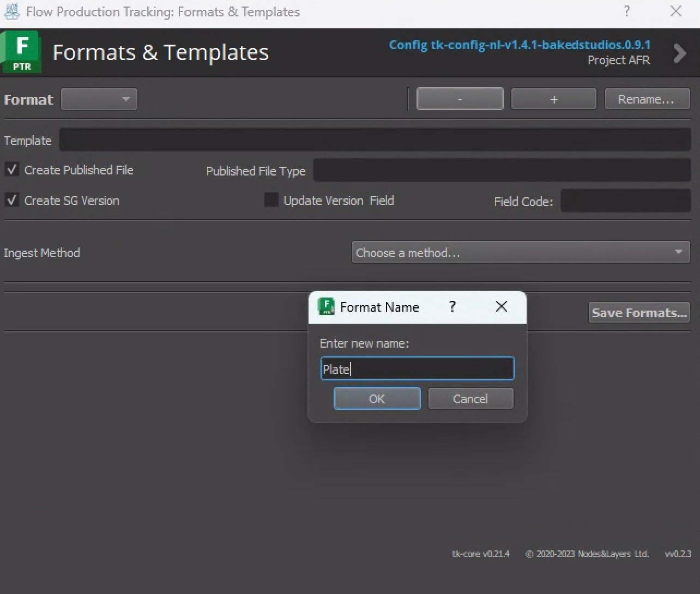This screenshot has width=700, height=594.
Task: Click the 'Enter new name' text field
Action: (417, 369)
